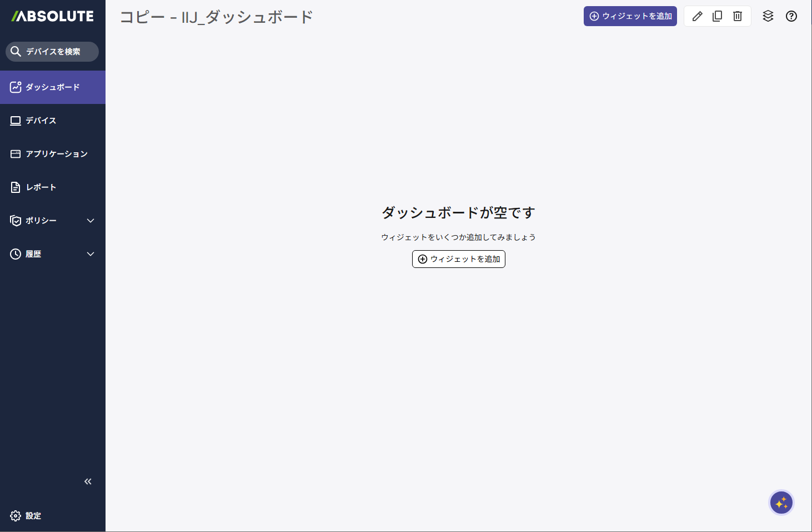Viewport: 812px width, 532px height.
Task: Go to デバイス in the sidebar
Action: (x=41, y=121)
